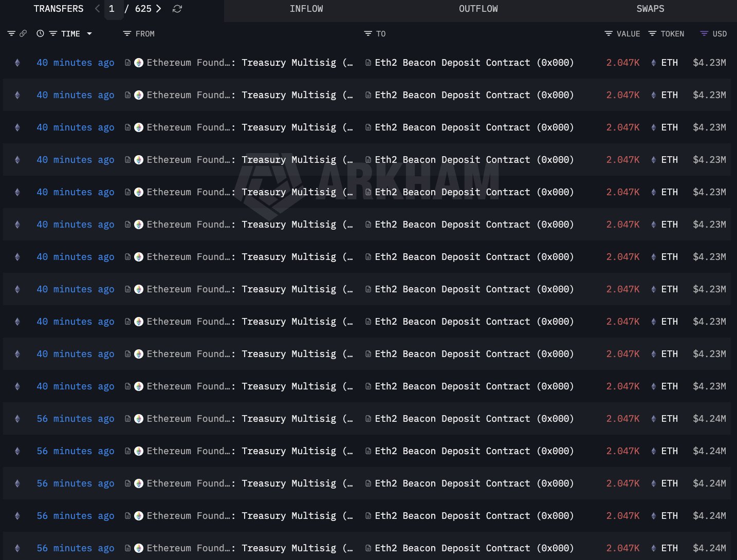
Task: Open first '40 minutes ago' transaction link
Action: tap(76, 63)
